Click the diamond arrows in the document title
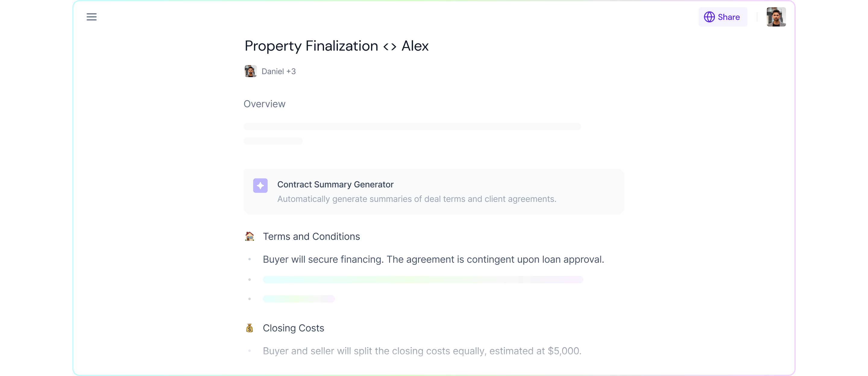Screen dimensions: 868x376 pos(390,46)
